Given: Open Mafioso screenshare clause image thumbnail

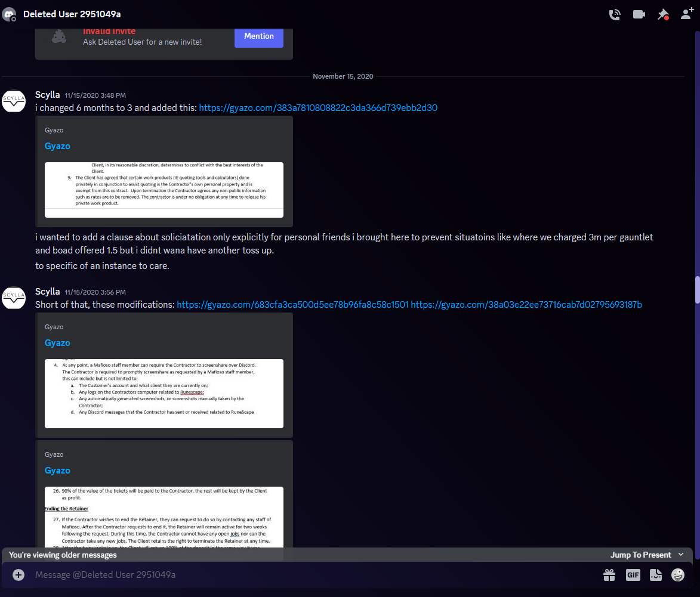Looking at the screenshot, I should tap(164, 394).
